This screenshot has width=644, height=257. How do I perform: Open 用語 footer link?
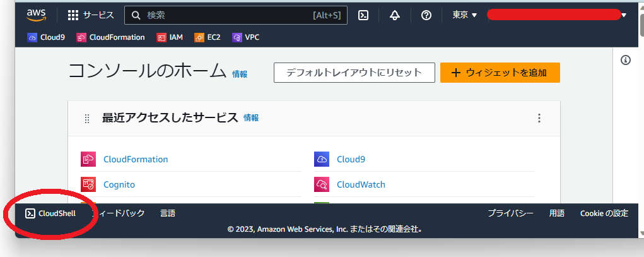pyautogui.click(x=557, y=213)
